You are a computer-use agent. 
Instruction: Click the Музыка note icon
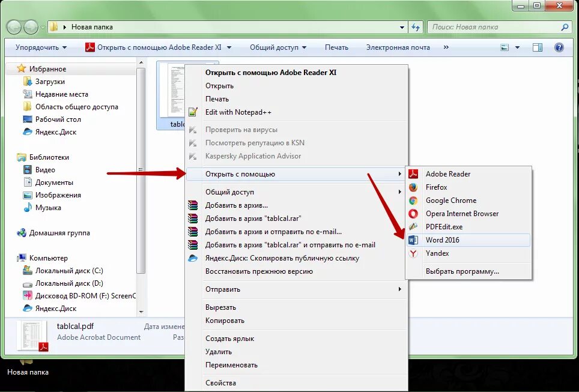click(27, 208)
